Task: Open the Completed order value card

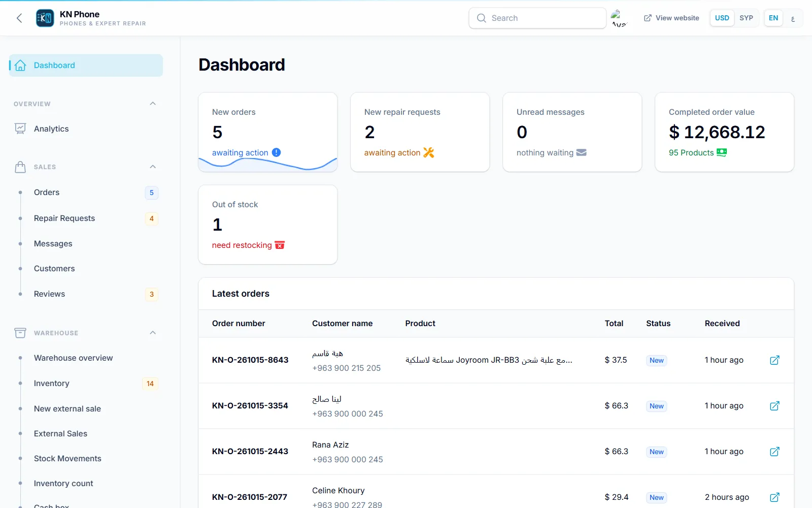Action: tap(725, 132)
